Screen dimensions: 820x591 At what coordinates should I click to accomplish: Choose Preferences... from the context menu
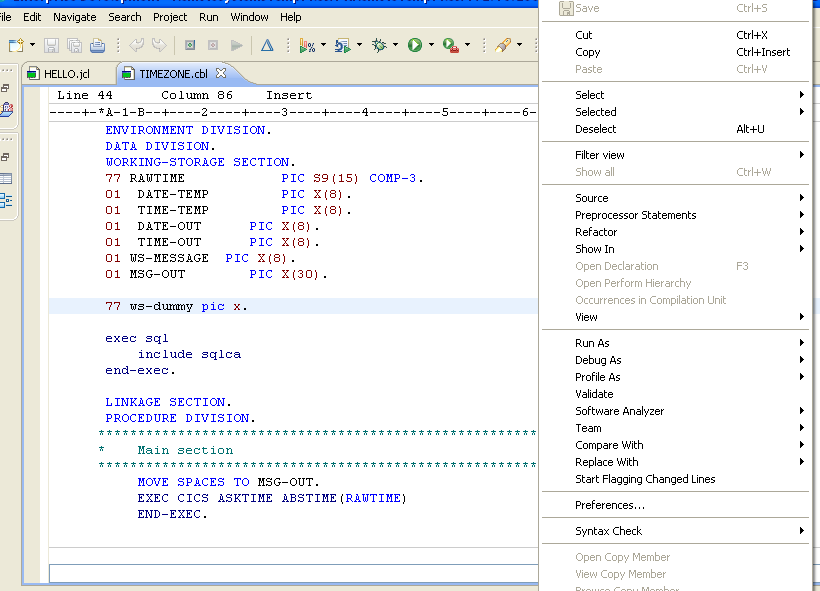[676, 505]
